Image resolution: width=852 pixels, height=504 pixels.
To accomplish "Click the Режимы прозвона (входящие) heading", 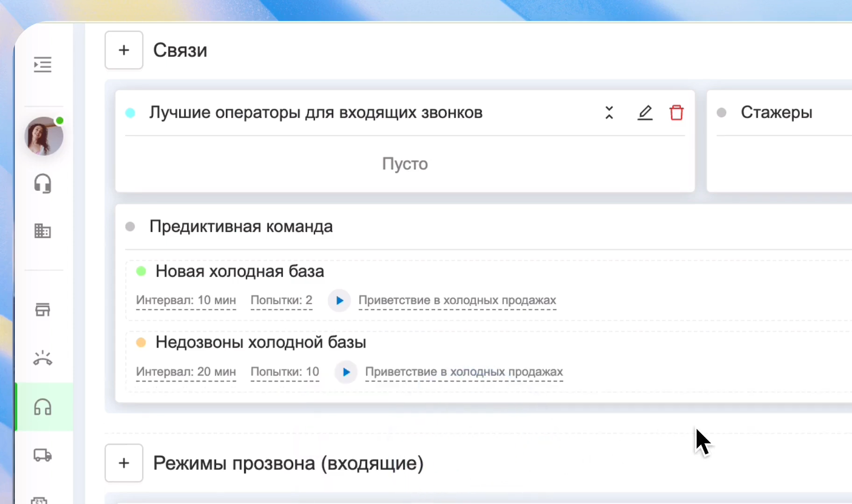I will point(288,463).
